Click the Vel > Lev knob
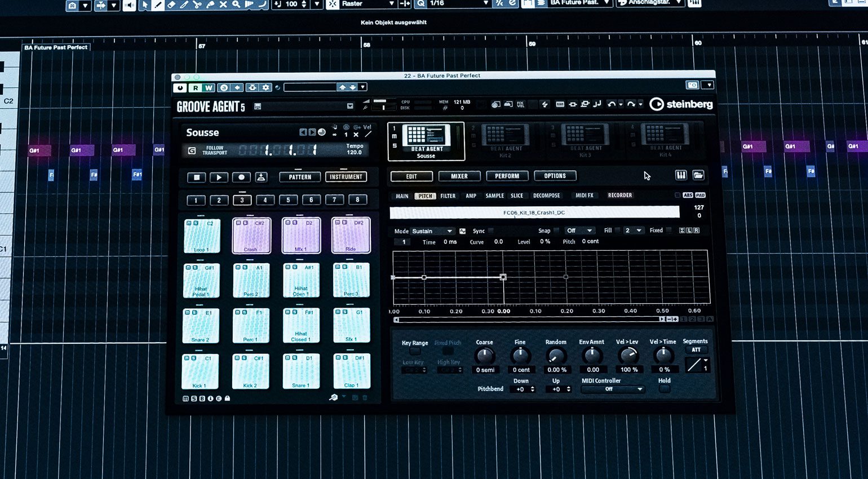 (x=627, y=356)
